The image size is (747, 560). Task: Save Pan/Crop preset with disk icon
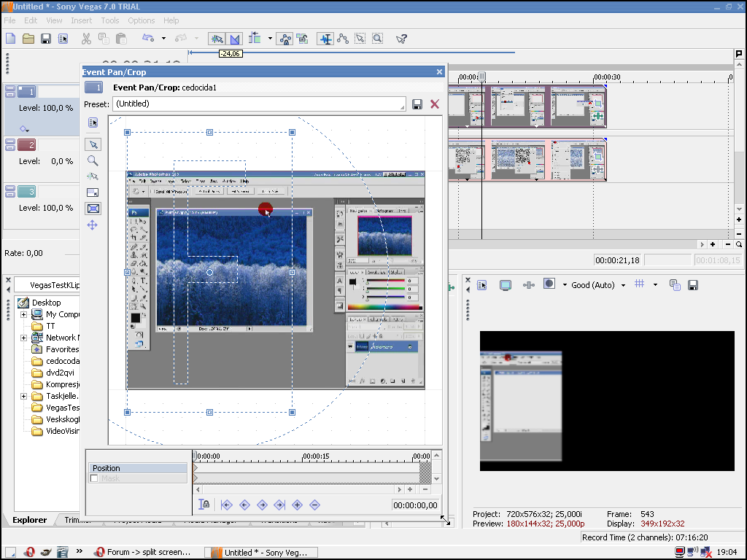coord(417,104)
